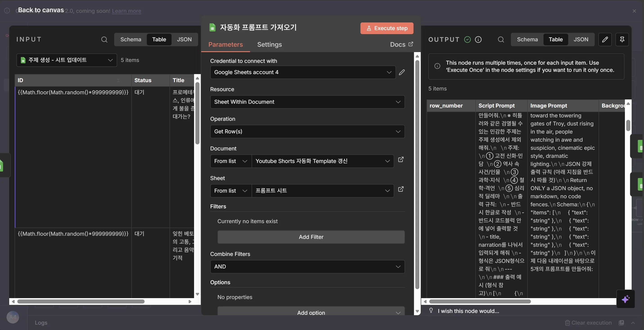Click the success checkmark next to OUTPUT
The height and width of the screenshot is (330, 644).
click(467, 40)
